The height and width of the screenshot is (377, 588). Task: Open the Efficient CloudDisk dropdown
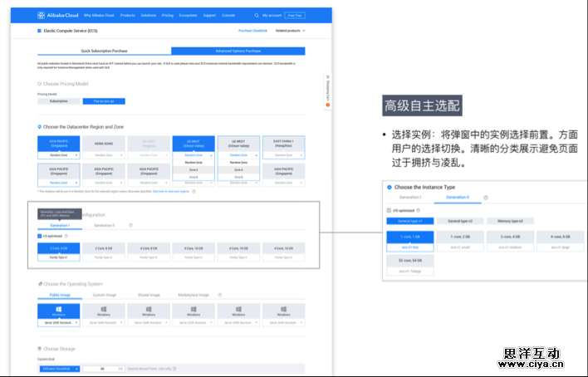[x=58, y=367]
